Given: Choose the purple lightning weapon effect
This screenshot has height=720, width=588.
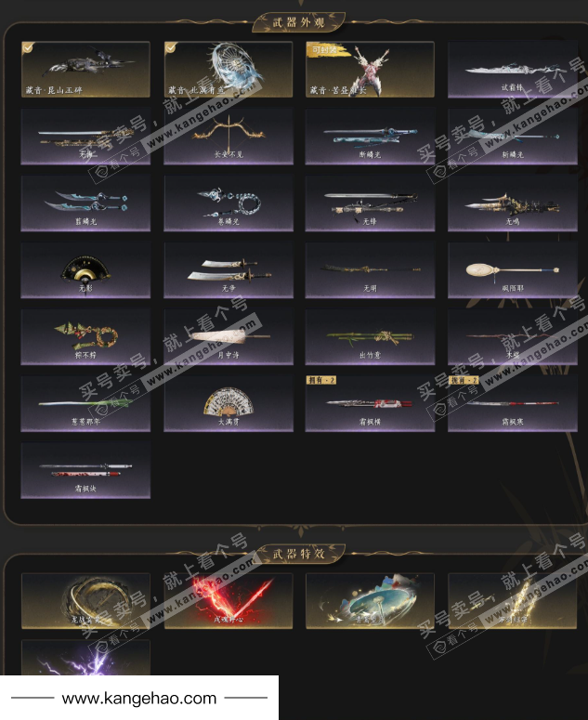Looking at the screenshot, I should coord(85,658).
